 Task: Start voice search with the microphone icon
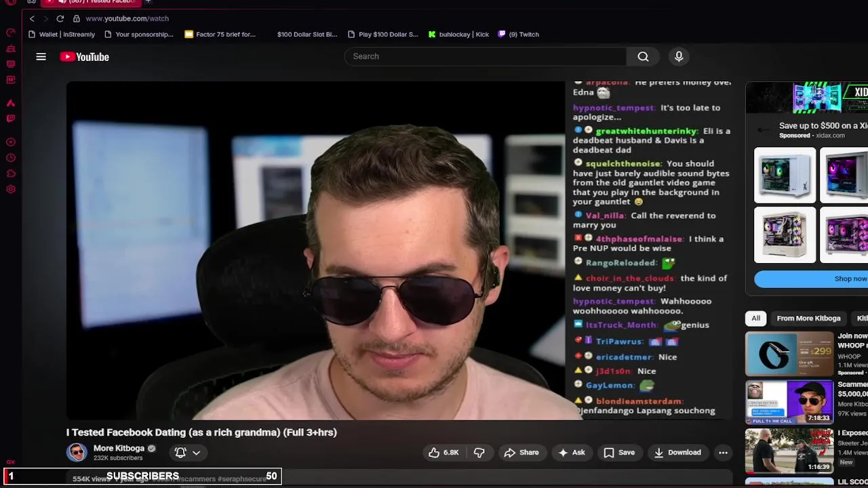point(679,56)
